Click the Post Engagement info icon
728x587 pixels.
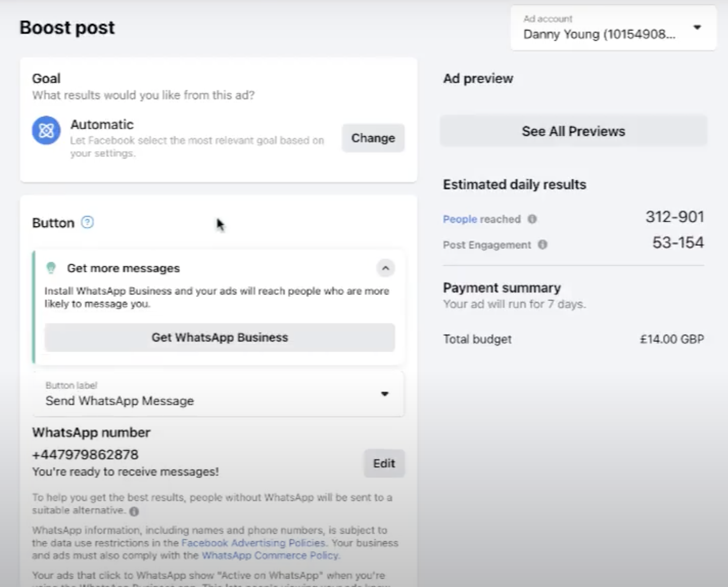(x=543, y=244)
